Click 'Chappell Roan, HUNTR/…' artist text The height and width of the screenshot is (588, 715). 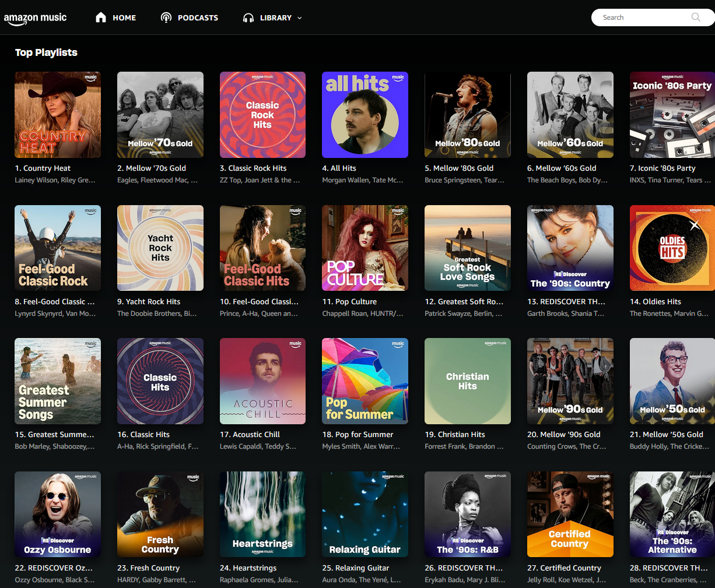(x=363, y=314)
